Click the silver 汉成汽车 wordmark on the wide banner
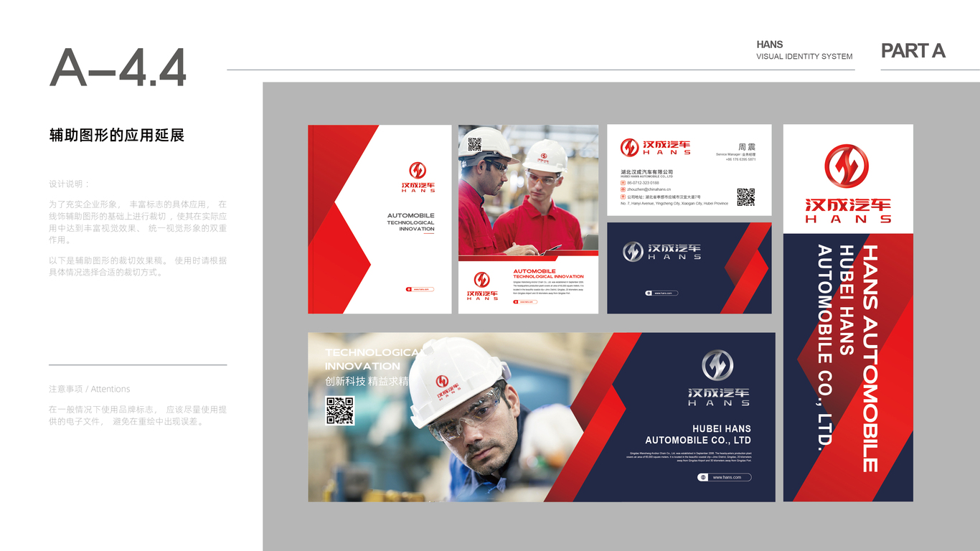 719,393
